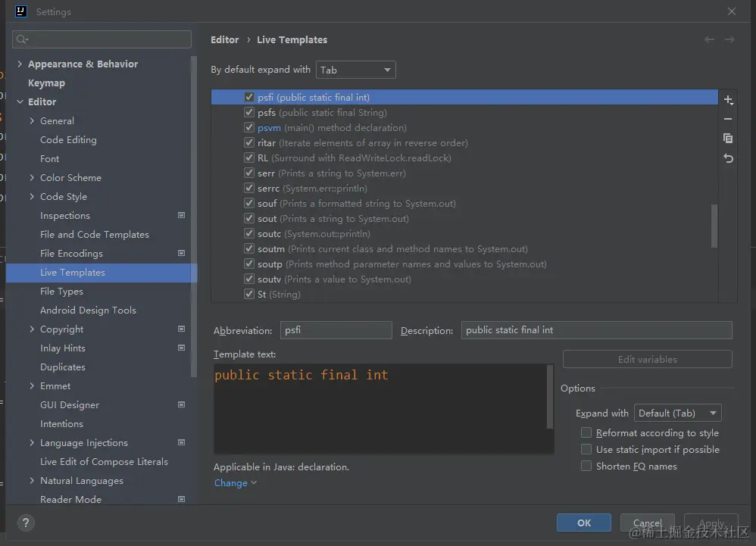Viewport: 756px width, 546px height.
Task: Open the By default expand with dropdown
Action: pyautogui.click(x=356, y=70)
